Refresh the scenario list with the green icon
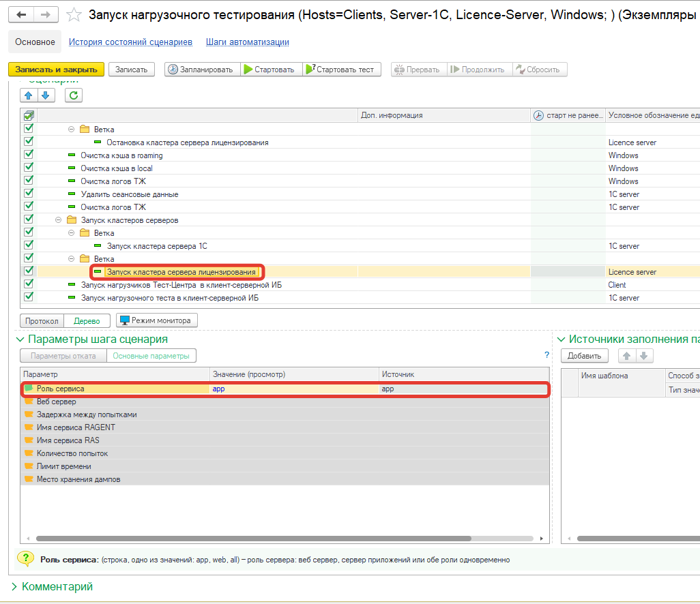Image resolution: width=700 pixels, height=604 pixels. 74,95
